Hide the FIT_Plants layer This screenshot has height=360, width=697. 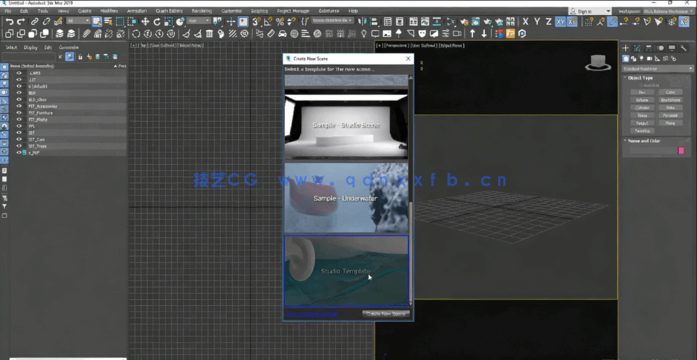[x=19, y=120]
